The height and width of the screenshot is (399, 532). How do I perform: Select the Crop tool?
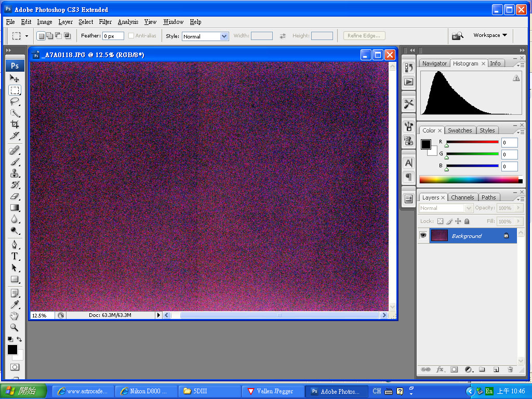pos(15,124)
